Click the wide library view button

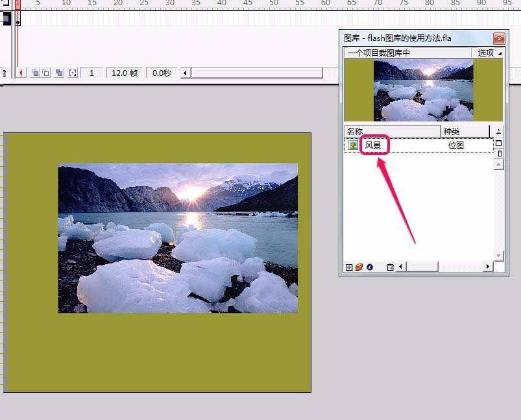pyautogui.click(x=498, y=143)
